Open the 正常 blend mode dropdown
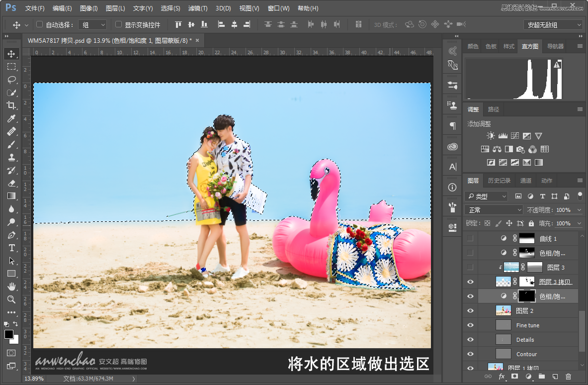The image size is (588, 385). click(494, 210)
